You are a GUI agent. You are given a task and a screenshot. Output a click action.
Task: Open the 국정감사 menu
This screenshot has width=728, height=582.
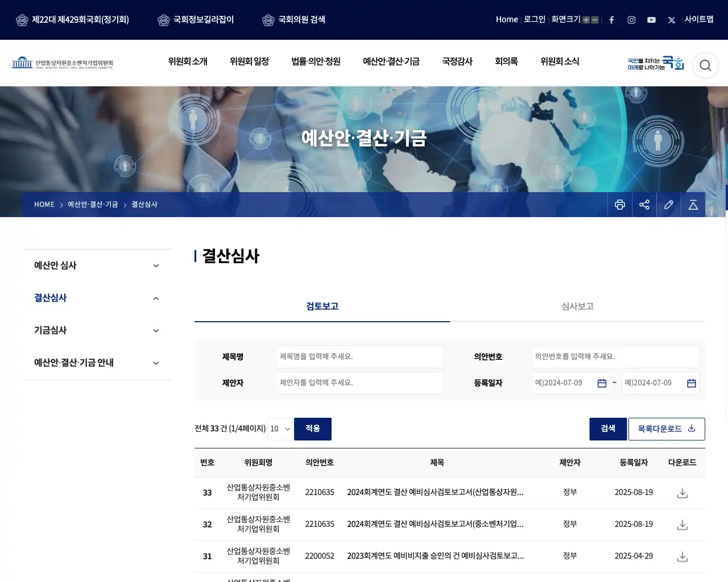(457, 61)
